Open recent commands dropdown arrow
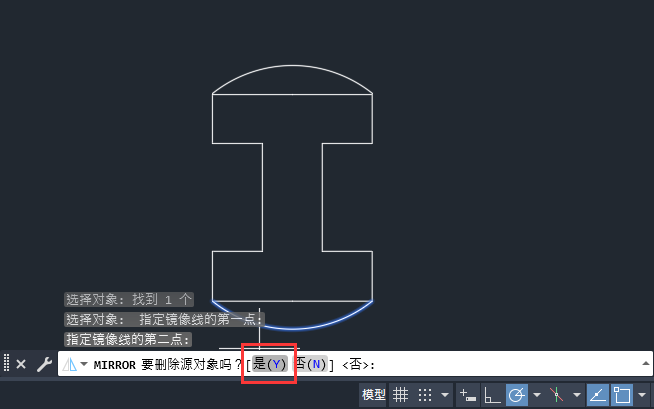 coord(84,364)
